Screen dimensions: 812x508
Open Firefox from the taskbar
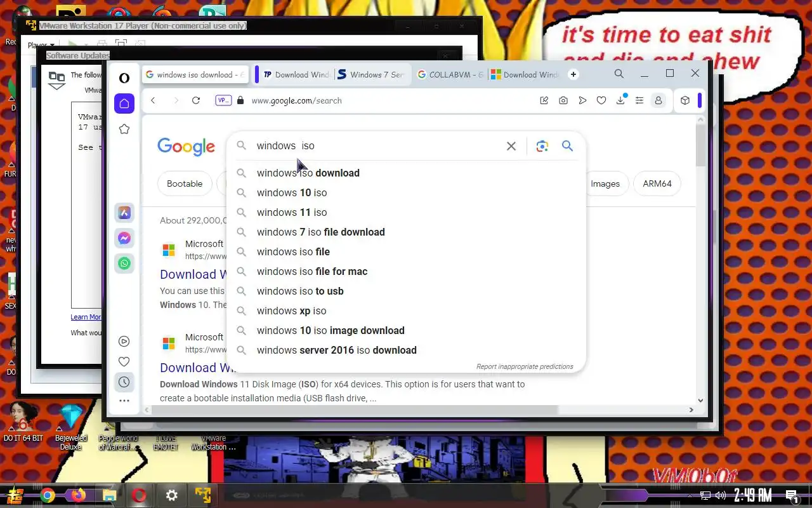click(x=78, y=495)
